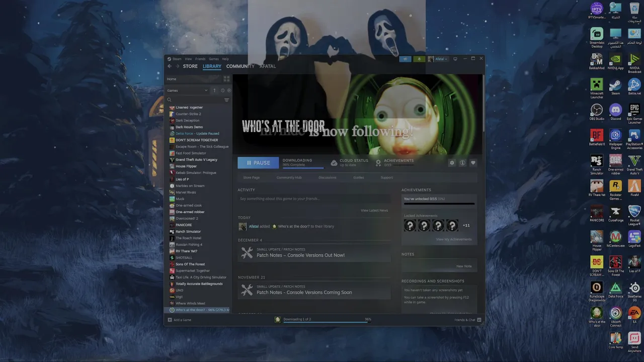Pause the current download
The width and height of the screenshot is (644, 362).
click(x=258, y=163)
